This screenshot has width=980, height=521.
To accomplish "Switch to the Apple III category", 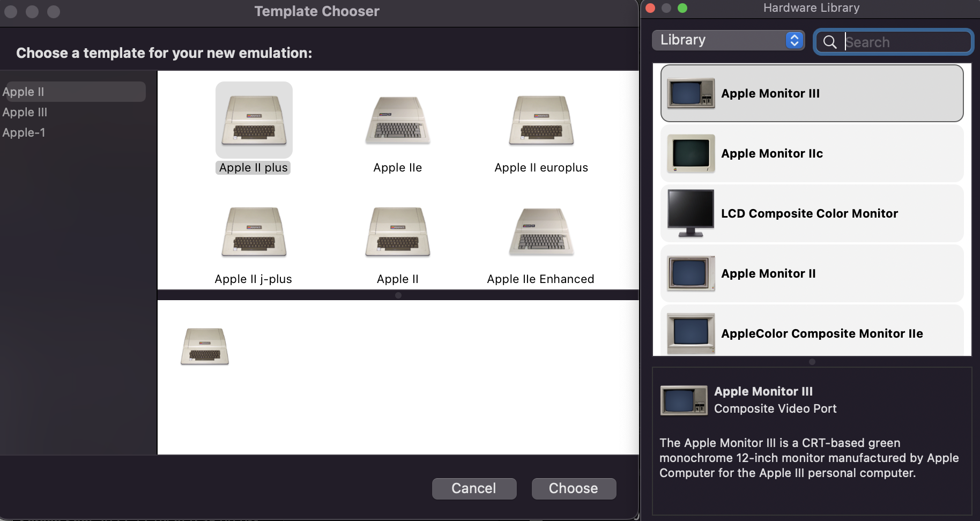I will [x=25, y=113].
